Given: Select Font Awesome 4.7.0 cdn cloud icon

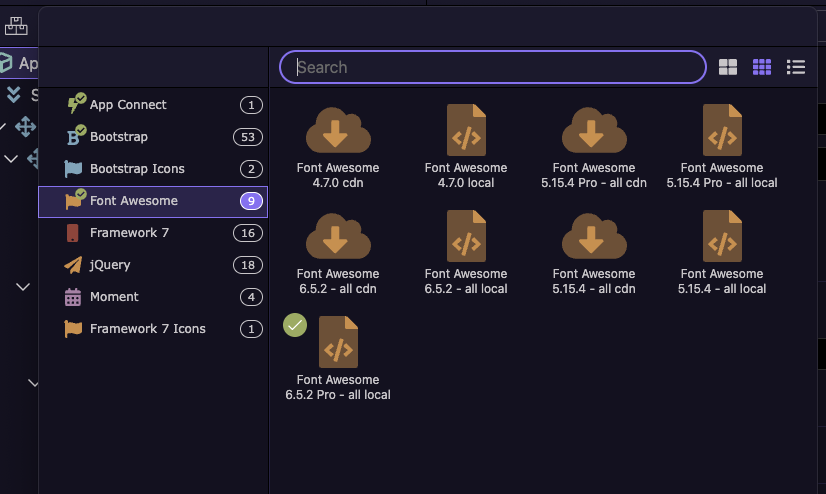Looking at the screenshot, I should tap(338, 130).
